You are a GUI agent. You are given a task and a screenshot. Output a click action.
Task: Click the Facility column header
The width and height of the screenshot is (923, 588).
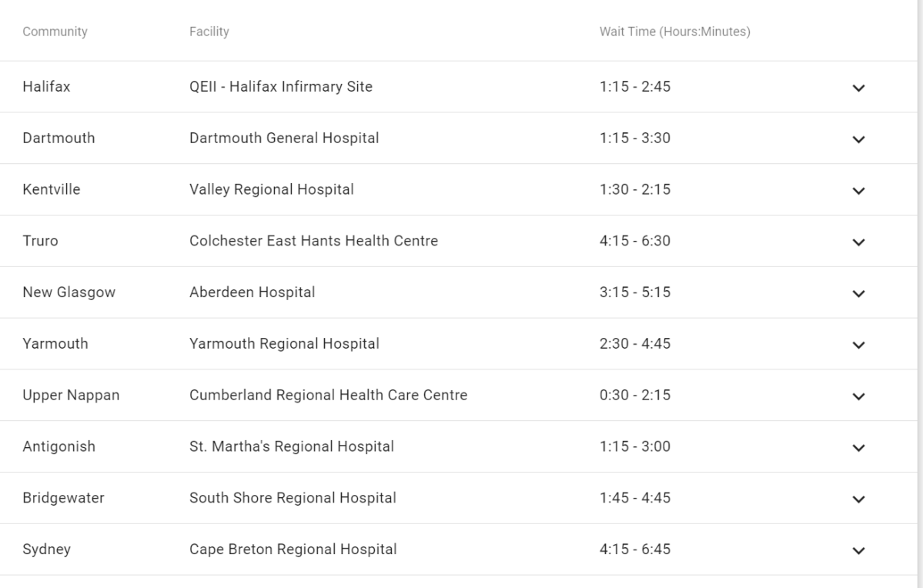(209, 32)
